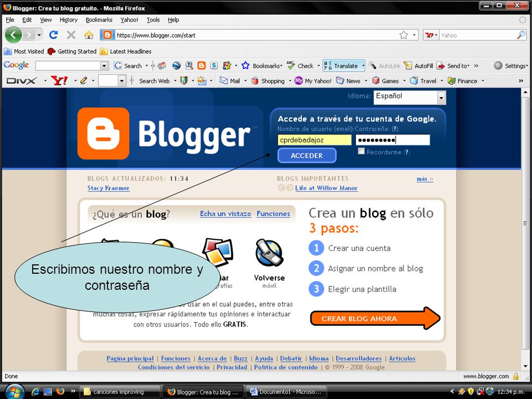Open Yahoo News toolbar item
The width and height of the screenshot is (532, 399).
click(x=348, y=81)
